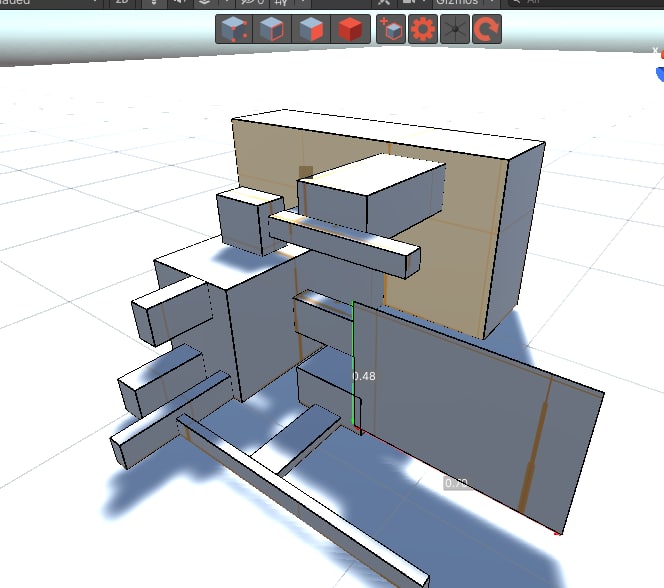Select ProBuilder face selection mode
The width and height of the screenshot is (664, 588).
pos(311,29)
